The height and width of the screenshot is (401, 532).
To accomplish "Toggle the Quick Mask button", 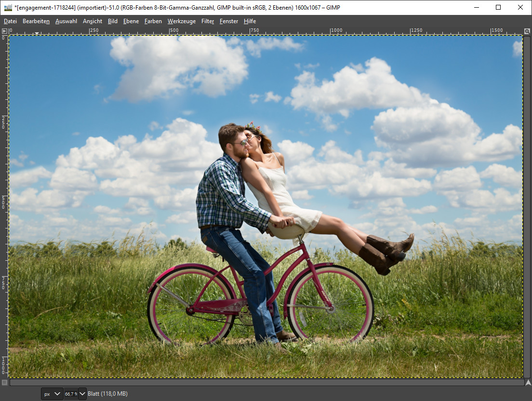I will point(4,382).
